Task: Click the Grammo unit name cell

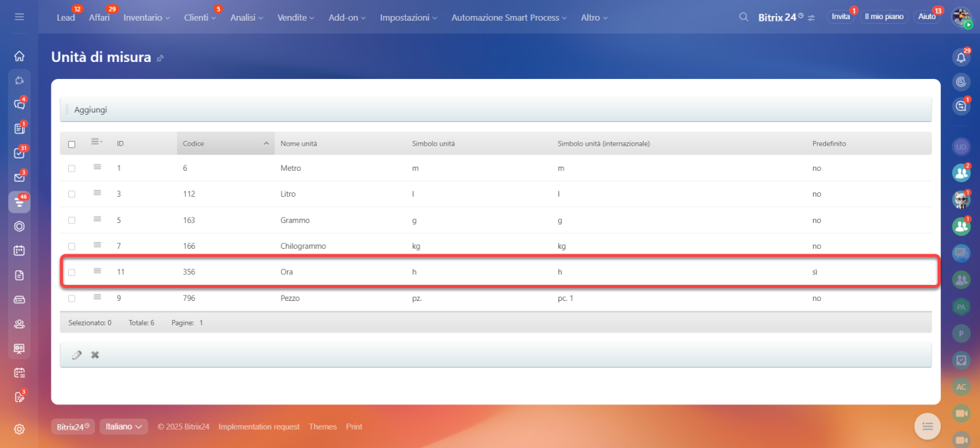Action: pyautogui.click(x=295, y=220)
